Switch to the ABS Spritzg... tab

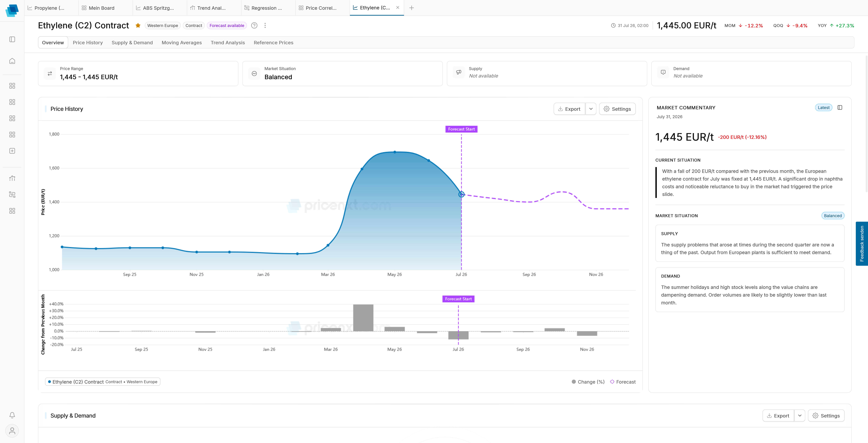(x=160, y=8)
